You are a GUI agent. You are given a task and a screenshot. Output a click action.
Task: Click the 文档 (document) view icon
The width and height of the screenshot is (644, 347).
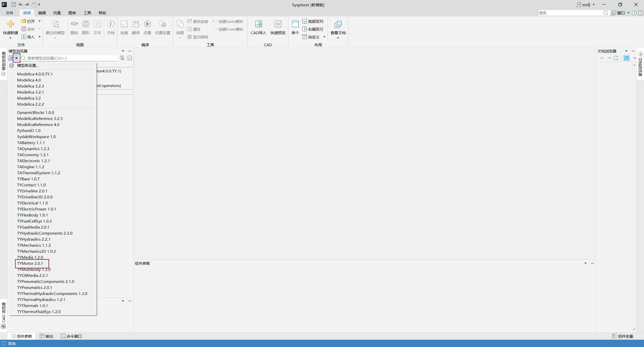pyautogui.click(x=111, y=24)
